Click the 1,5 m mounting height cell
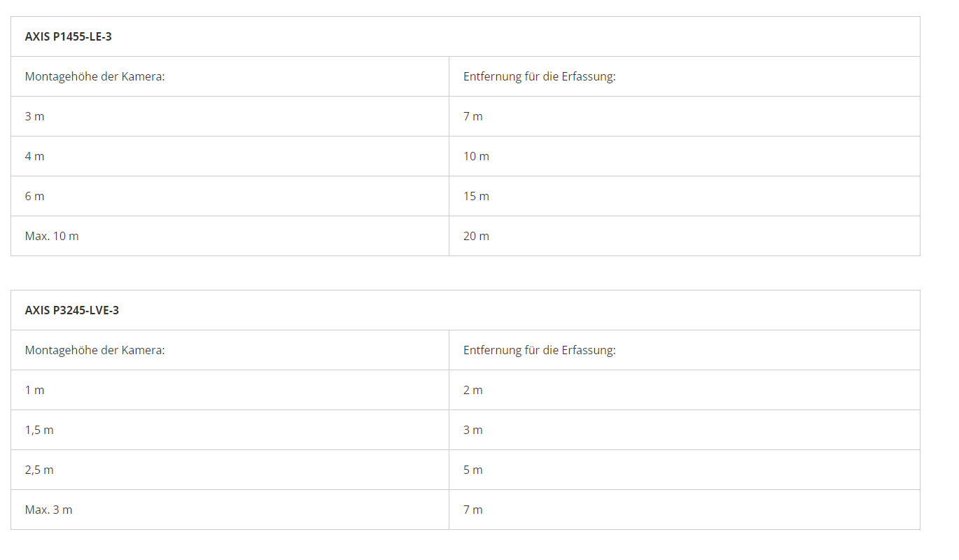Screen dimensions: 959x560 click(x=39, y=430)
